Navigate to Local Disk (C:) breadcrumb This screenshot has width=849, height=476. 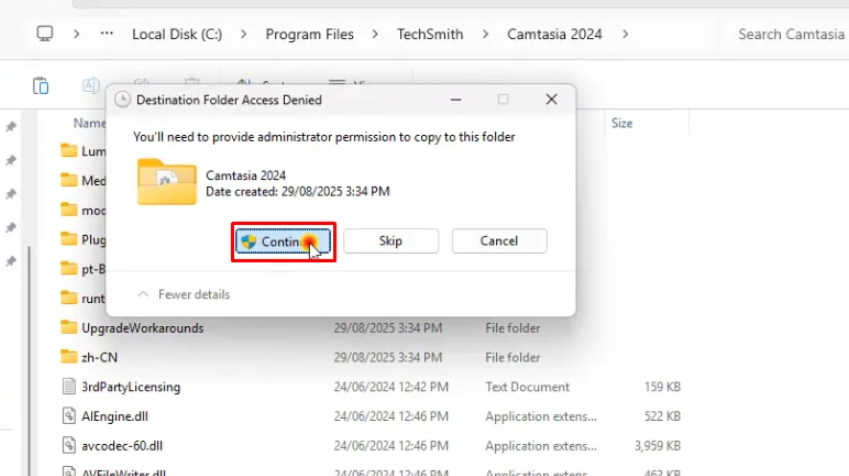tap(177, 34)
